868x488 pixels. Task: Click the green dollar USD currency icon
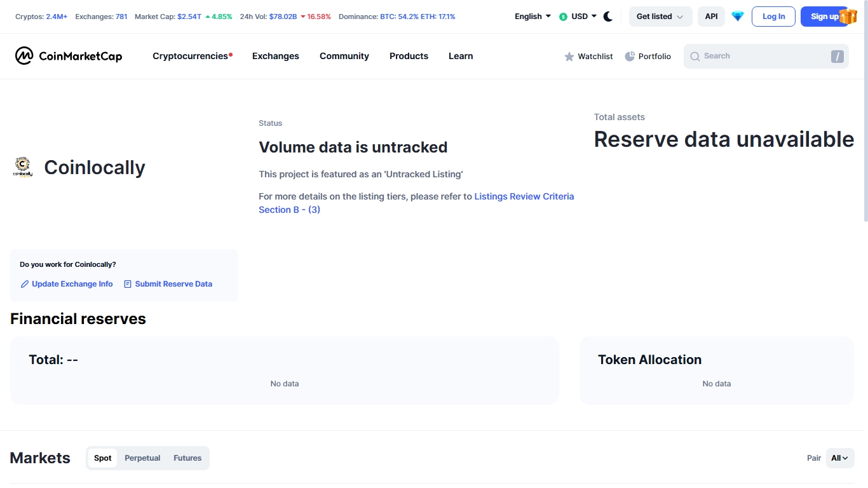(563, 17)
